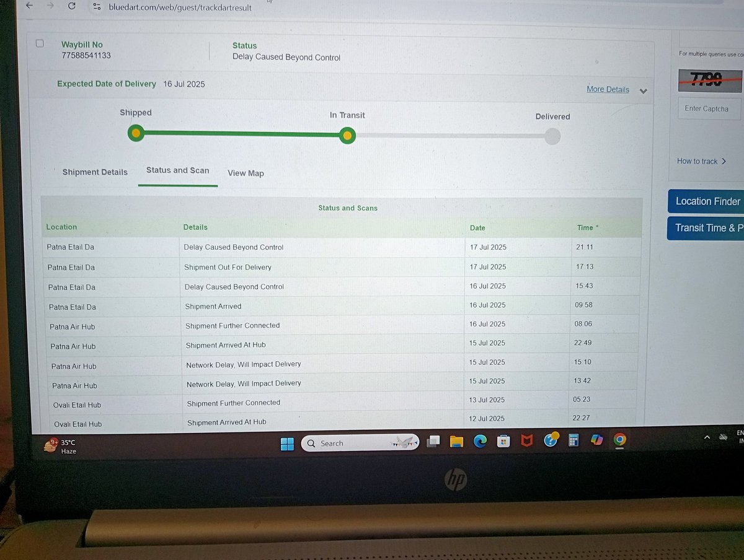Open File Explorer from the taskbar

457,441
